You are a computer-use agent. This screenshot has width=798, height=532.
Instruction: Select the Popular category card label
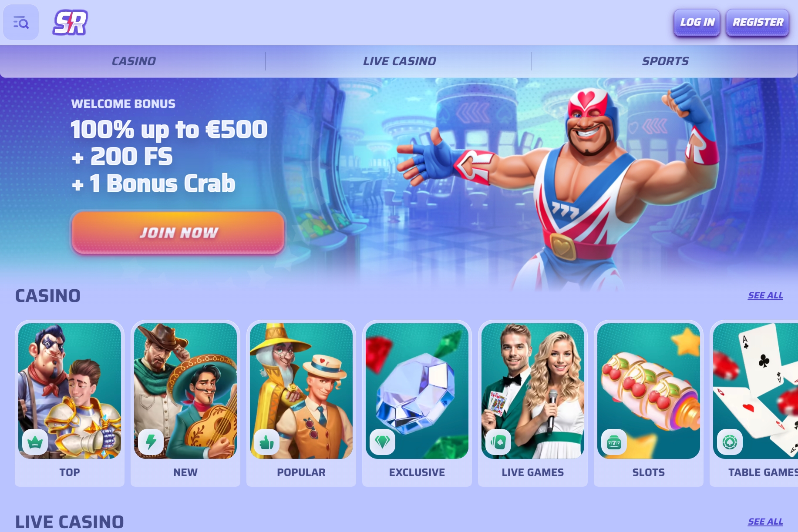point(301,472)
